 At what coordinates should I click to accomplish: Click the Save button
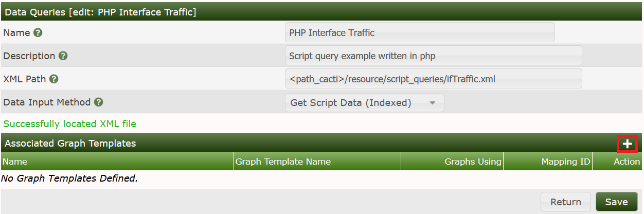tap(616, 202)
